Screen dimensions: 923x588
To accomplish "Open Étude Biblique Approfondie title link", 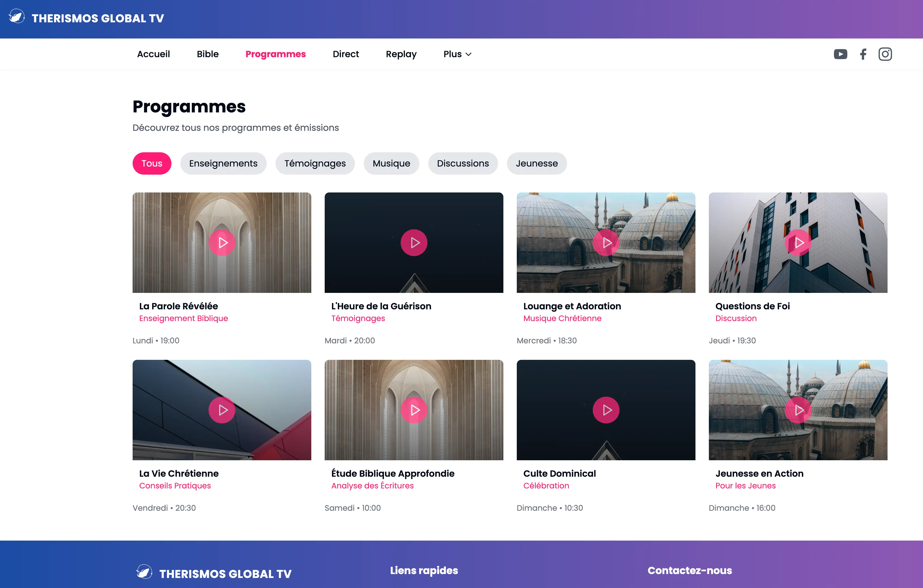I will tap(393, 473).
